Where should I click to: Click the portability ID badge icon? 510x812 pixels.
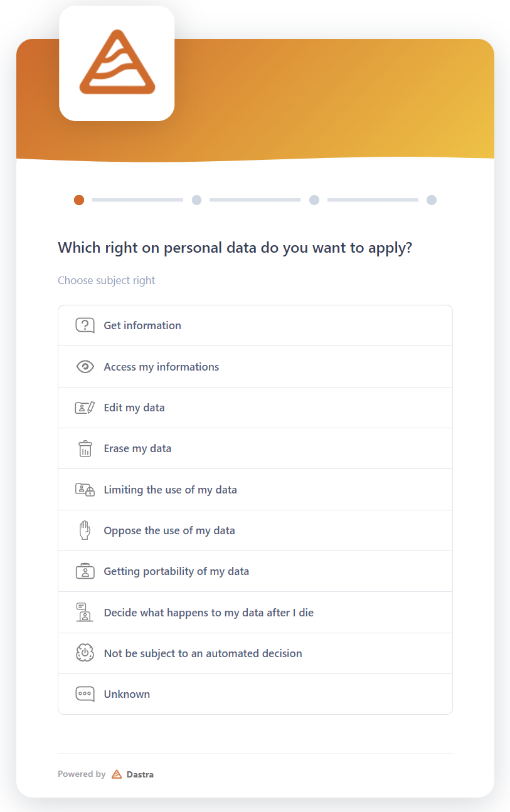[x=85, y=571]
